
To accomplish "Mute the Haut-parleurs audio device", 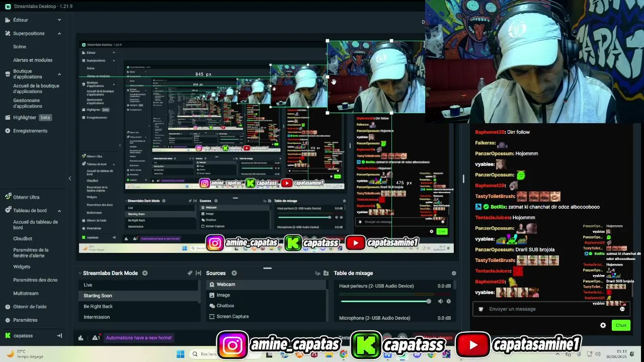I will [440, 301].
